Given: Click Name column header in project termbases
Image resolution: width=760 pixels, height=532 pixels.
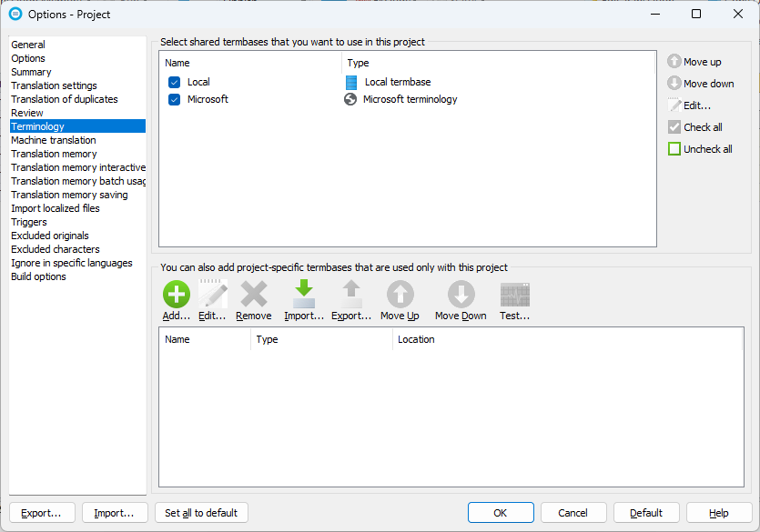Looking at the screenshot, I should 205,339.
